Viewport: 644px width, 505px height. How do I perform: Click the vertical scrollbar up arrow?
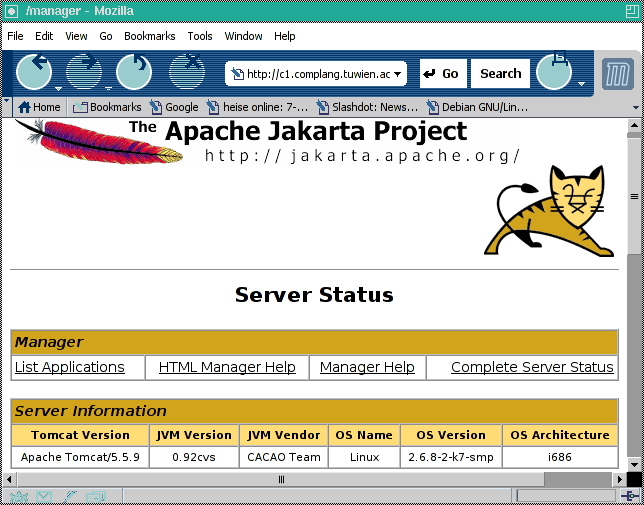(634, 125)
